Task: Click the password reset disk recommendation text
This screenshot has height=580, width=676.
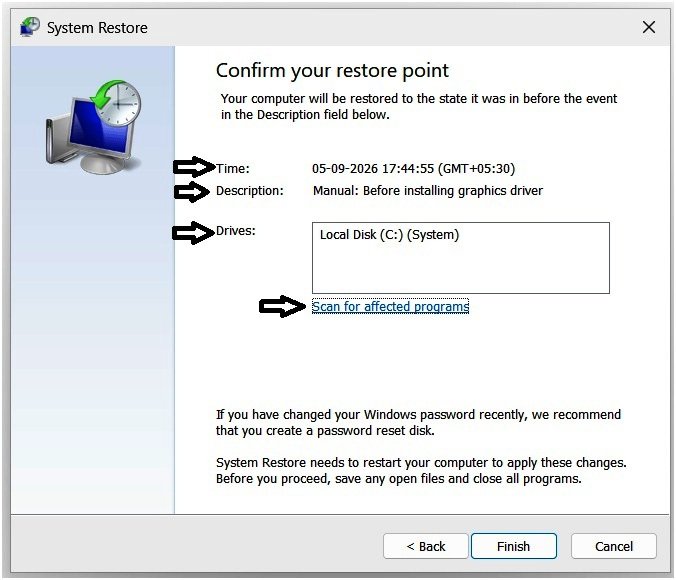Action: pos(418,423)
